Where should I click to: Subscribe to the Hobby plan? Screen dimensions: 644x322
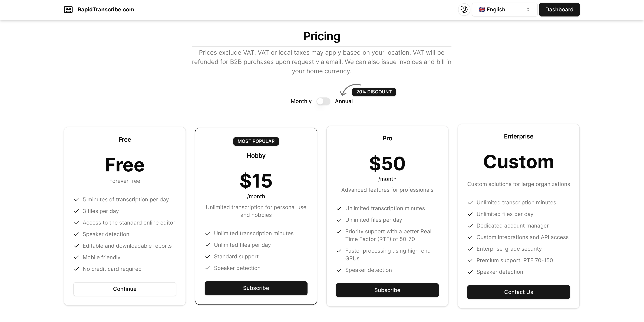tap(256, 288)
